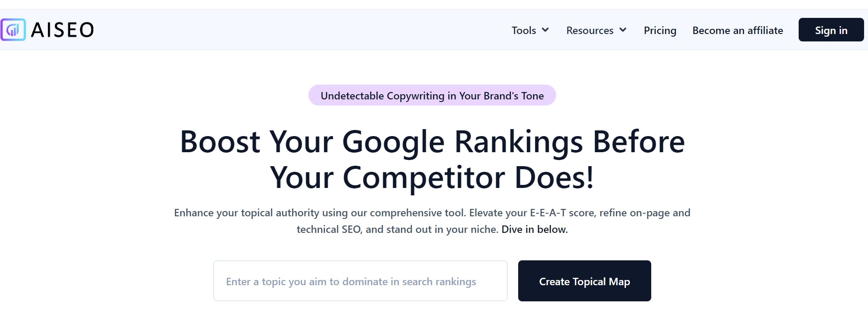Click the Create Topical Map button
The width and height of the screenshot is (868, 331).
tap(584, 281)
